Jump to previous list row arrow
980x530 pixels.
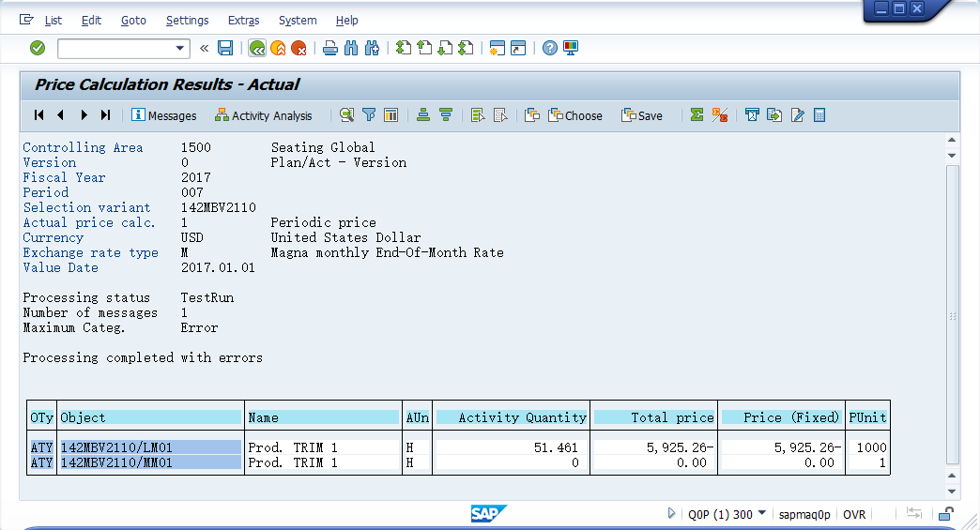tap(61, 114)
